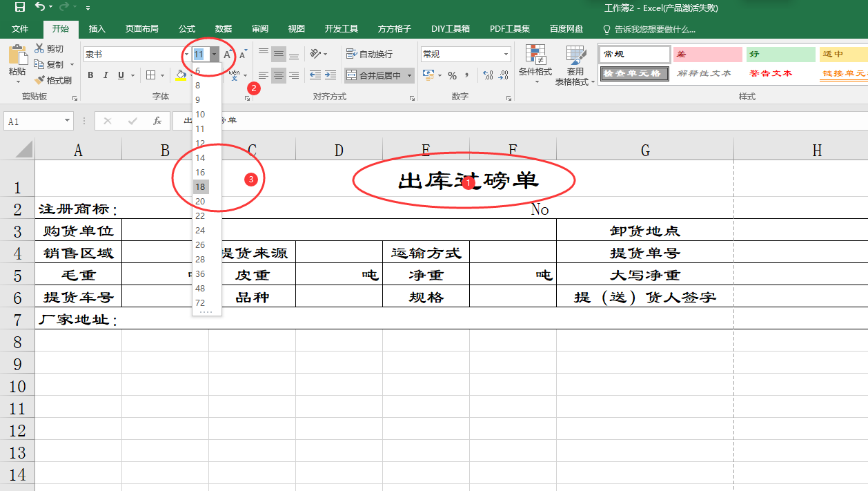The height and width of the screenshot is (491, 868).
Task: Click the 格式刷 format painter
Action: click(52, 80)
